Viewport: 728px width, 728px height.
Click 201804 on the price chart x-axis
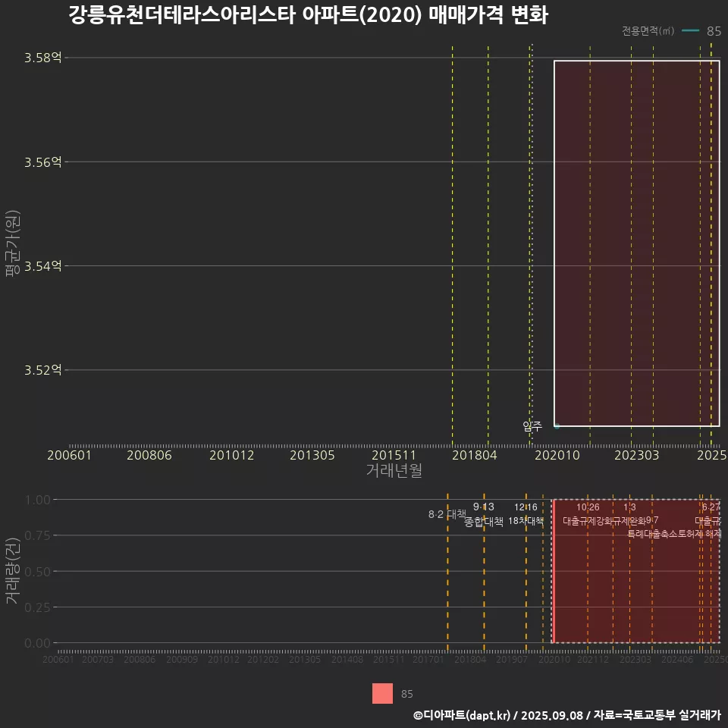pos(475,455)
